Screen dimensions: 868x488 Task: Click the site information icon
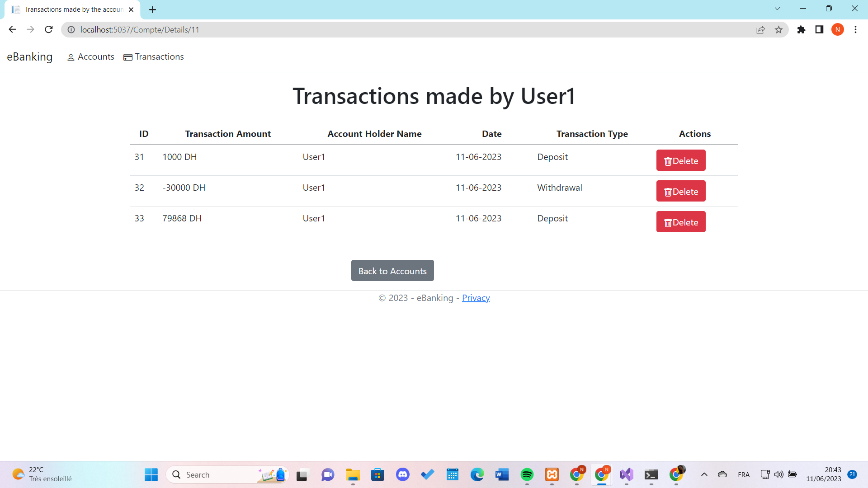pos(71,29)
